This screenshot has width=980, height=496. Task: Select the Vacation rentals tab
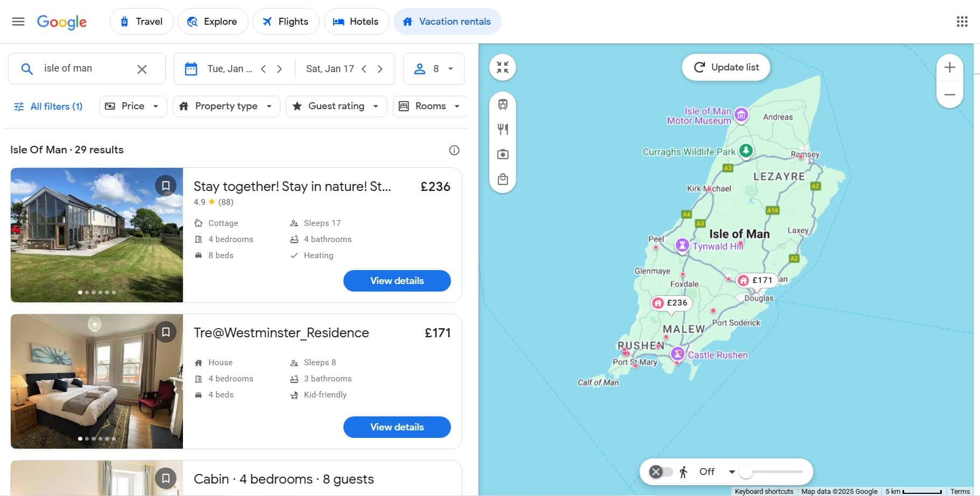tap(447, 22)
